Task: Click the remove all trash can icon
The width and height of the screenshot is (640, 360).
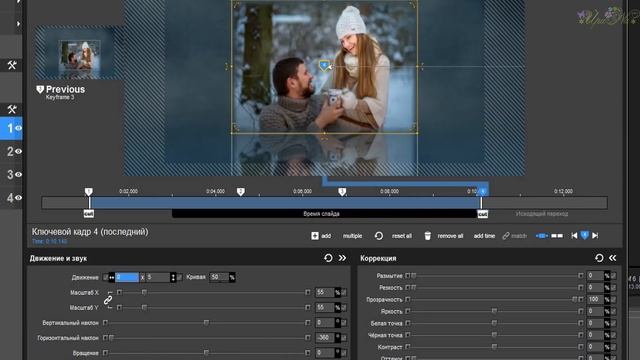Action: 427,236
